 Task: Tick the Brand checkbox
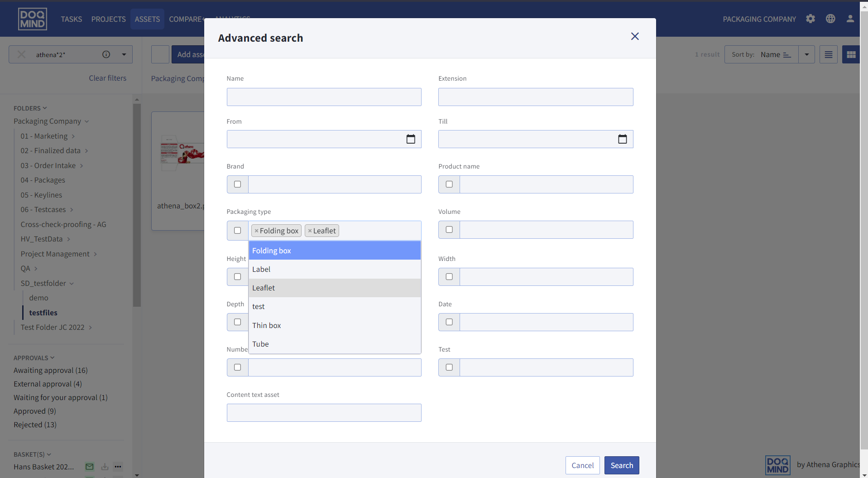(x=237, y=184)
